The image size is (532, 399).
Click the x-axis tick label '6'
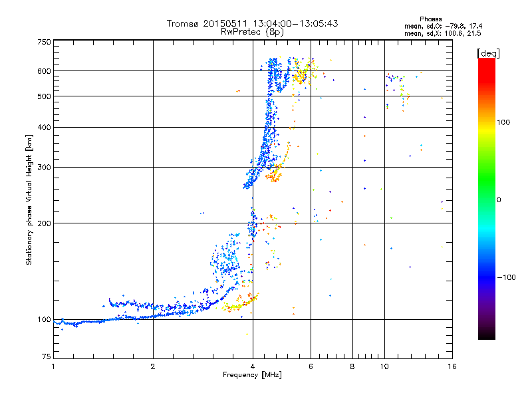coord(311,366)
